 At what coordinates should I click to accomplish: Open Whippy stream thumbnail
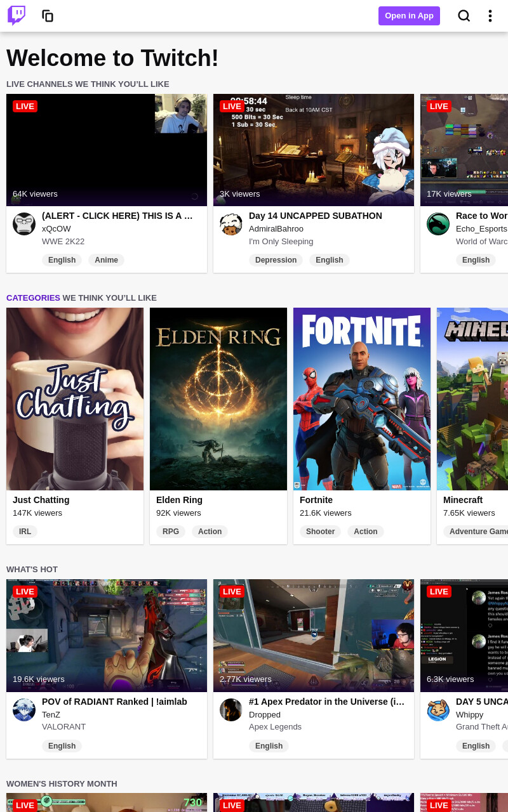pyautogui.click(x=464, y=636)
